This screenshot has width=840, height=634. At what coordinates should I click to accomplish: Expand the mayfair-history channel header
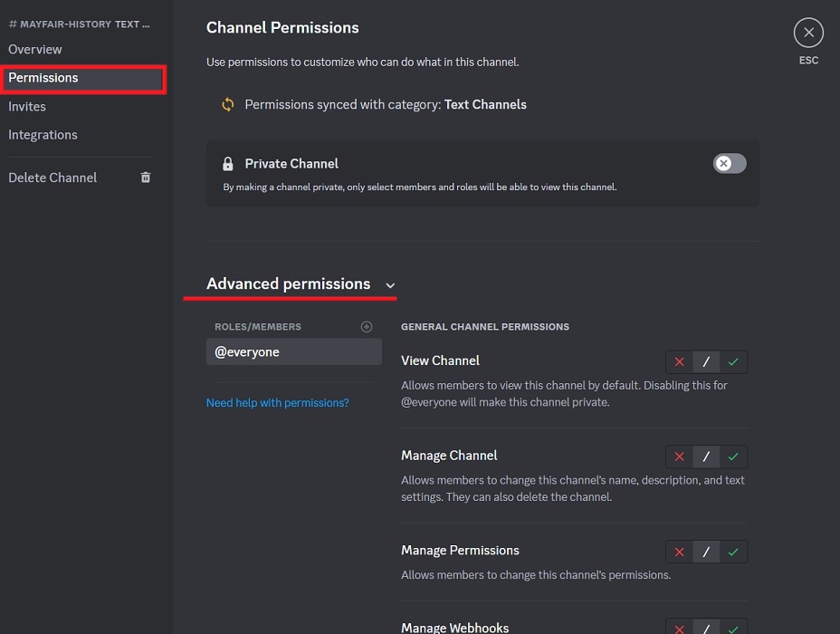click(79, 24)
